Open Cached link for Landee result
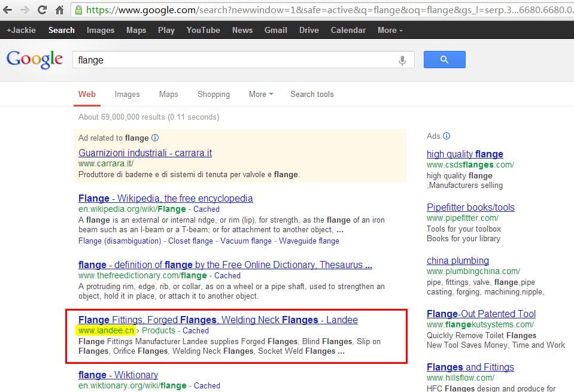 coord(196,330)
